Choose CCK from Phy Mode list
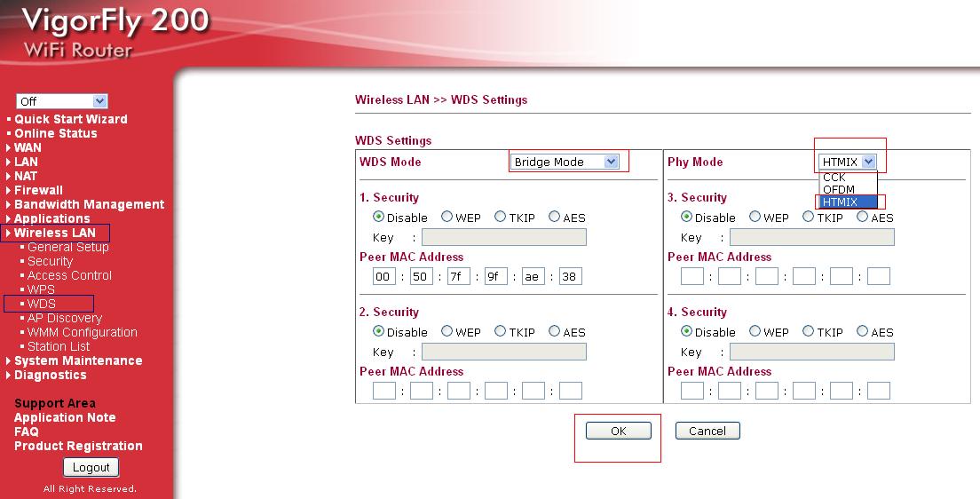This screenshot has height=499, width=980. tap(834, 178)
